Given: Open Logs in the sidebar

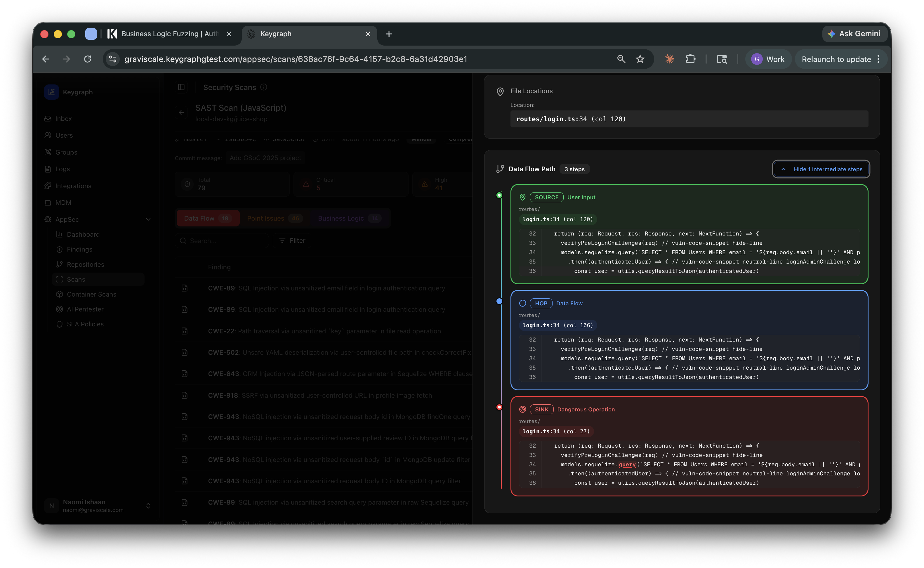Looking at the screenshot, I should 62,169.
